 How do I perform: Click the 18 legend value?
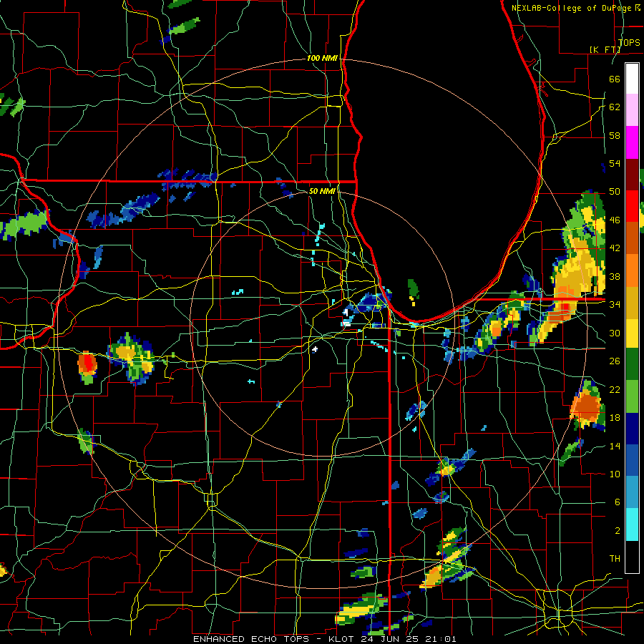tap(615, 418)
